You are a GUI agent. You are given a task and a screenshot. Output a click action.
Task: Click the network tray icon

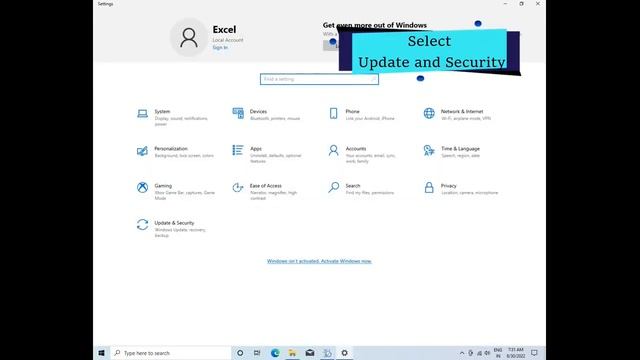point(479,353)
